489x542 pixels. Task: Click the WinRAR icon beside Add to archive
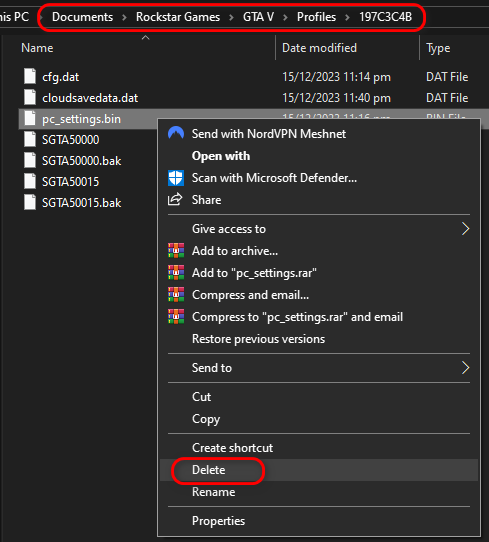click(176, 251)
